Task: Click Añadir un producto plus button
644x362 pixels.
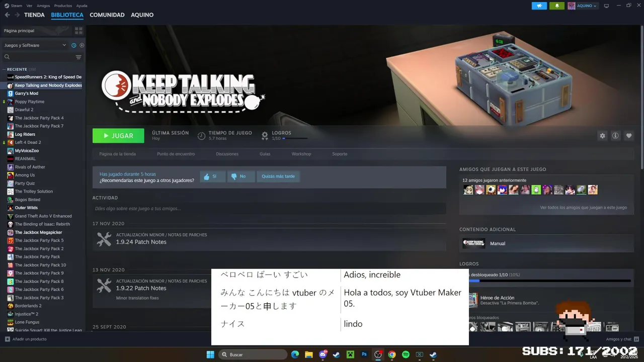Action: pos(7,339)
